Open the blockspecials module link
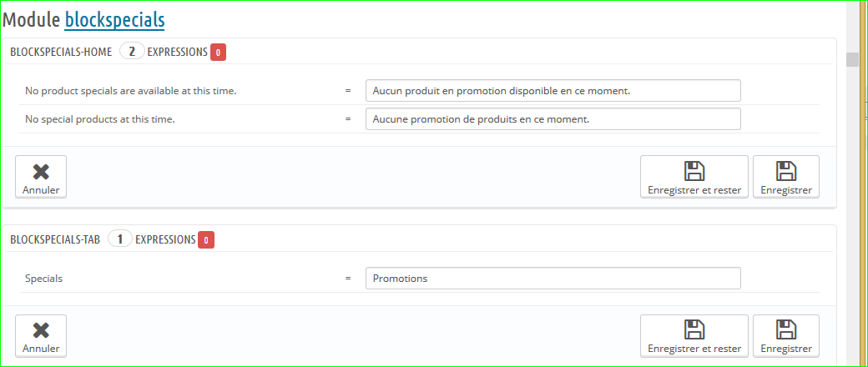This screenshot has width=868, height=367. click(114, 18)
